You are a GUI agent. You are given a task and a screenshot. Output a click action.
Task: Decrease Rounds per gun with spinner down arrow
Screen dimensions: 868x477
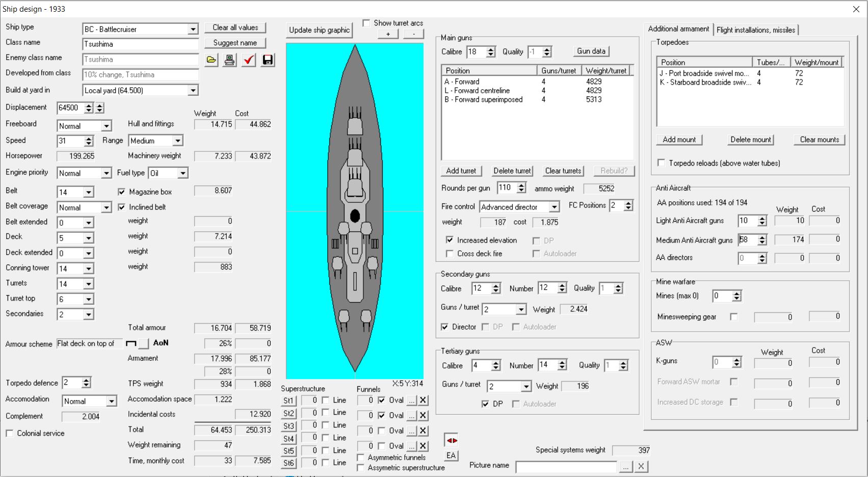click(521, 191)
